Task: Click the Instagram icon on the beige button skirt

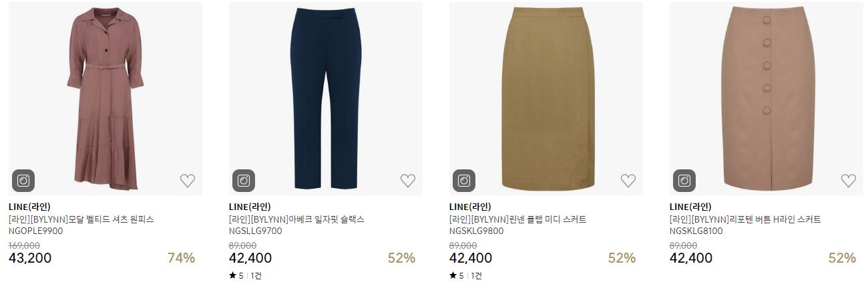Action: 684,181
